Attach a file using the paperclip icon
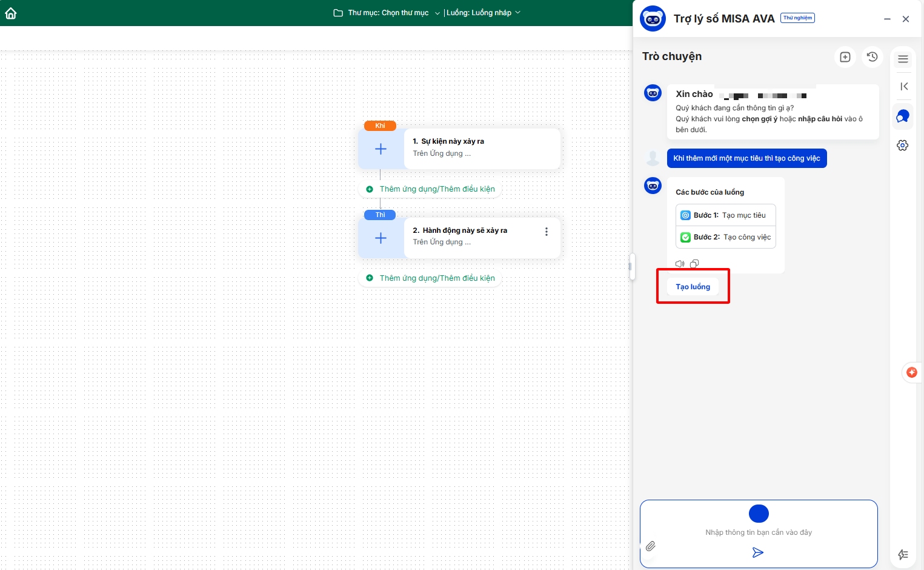This screenshot has width=924, height=570. click(650, 546)
